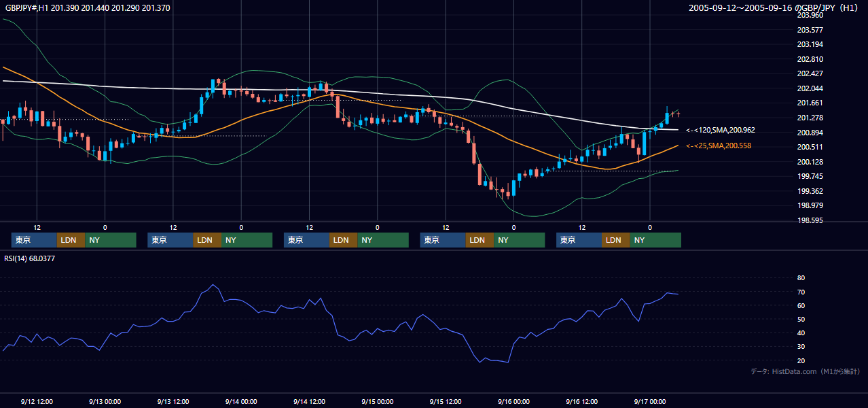Select price axis value 201.278
The image size is (868, 408).
coord(810,118)
